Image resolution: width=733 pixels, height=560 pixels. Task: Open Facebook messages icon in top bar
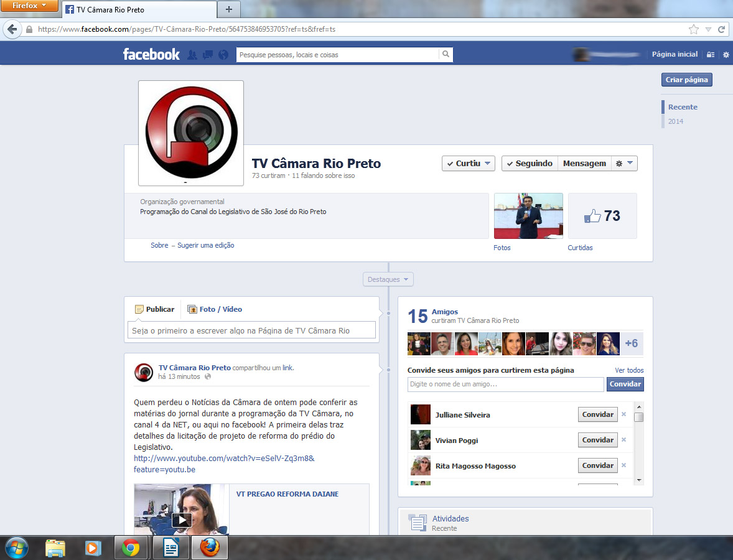(208, 55)
